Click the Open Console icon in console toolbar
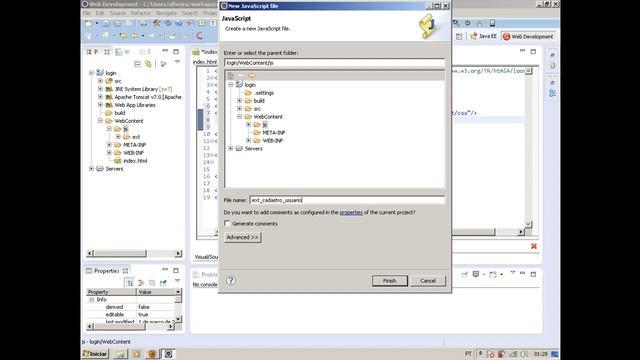This screenshot has height=360, width=640. point(493,274)
